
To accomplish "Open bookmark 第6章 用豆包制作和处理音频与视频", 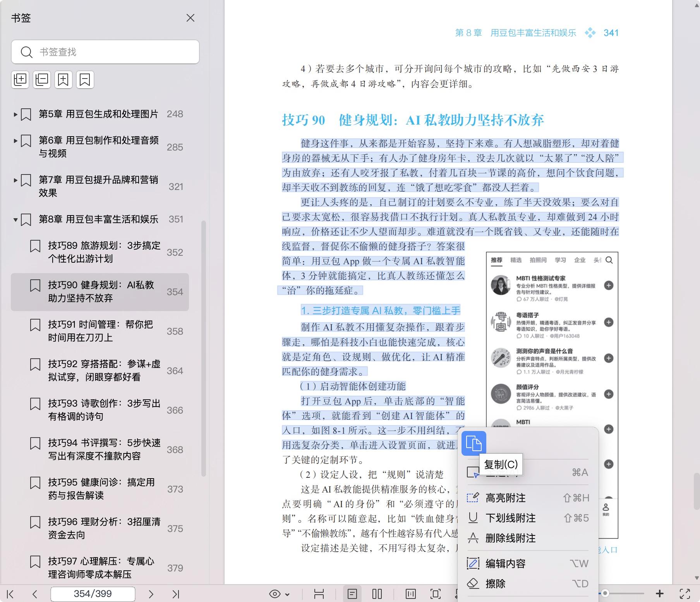I will (x=99, y=147).
